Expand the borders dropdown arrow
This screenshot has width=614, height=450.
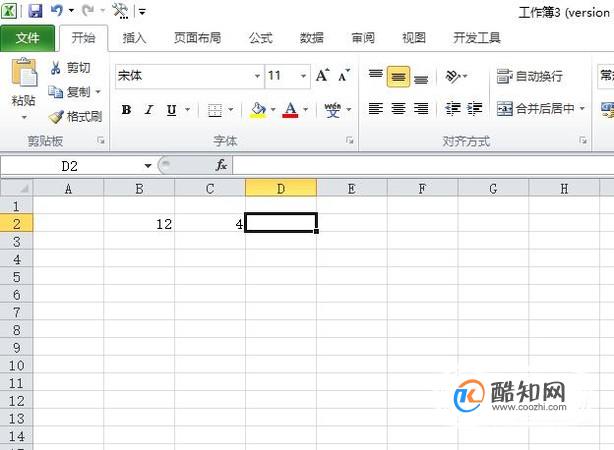click(231, 110)
